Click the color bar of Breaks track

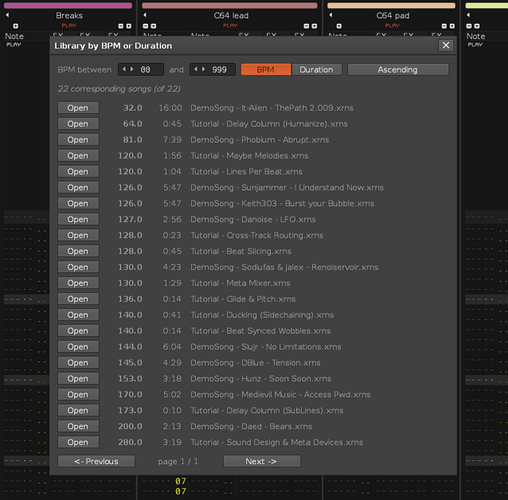pos(68,5)
